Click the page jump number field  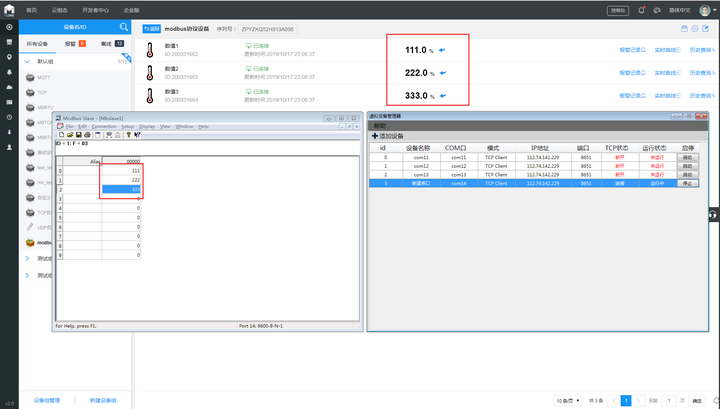669,401
